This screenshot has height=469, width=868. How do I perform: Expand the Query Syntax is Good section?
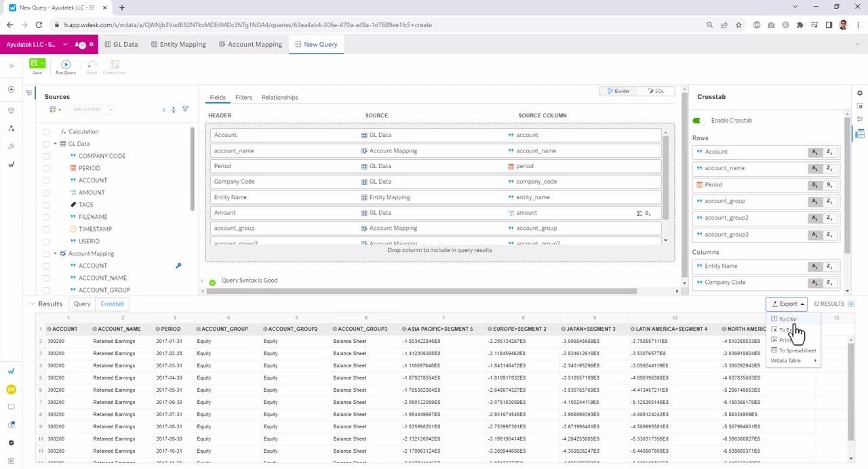(201, 281)
